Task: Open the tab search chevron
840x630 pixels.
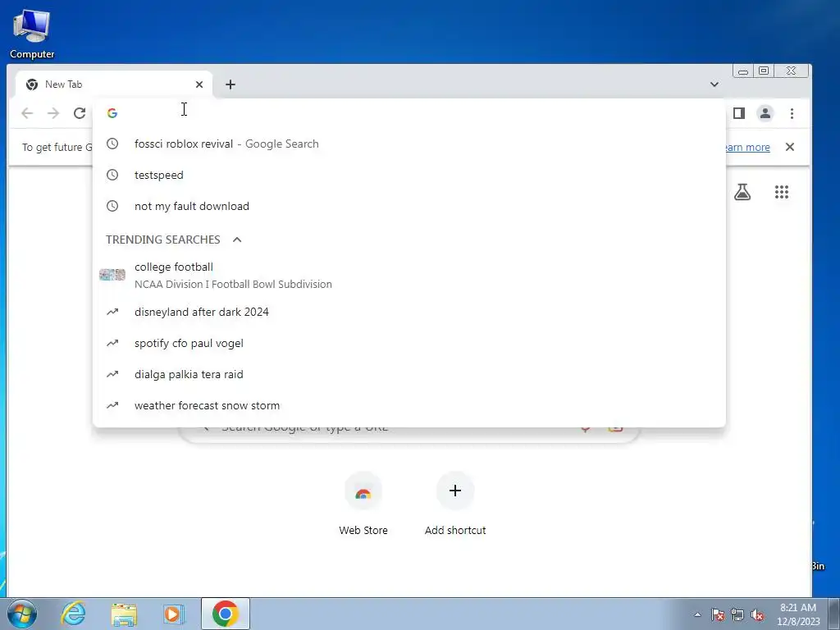Action: [714, 84]
